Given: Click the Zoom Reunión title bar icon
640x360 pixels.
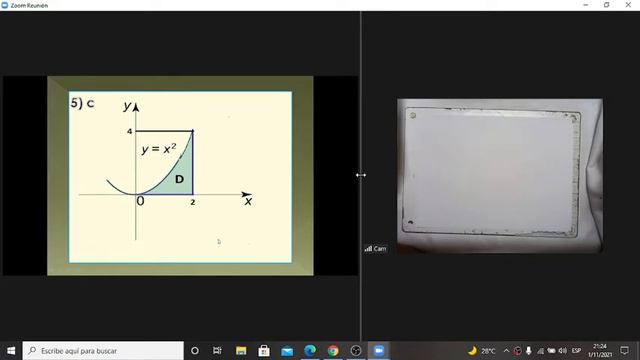Looking at the screenshot, I should [x=4, y=5].
